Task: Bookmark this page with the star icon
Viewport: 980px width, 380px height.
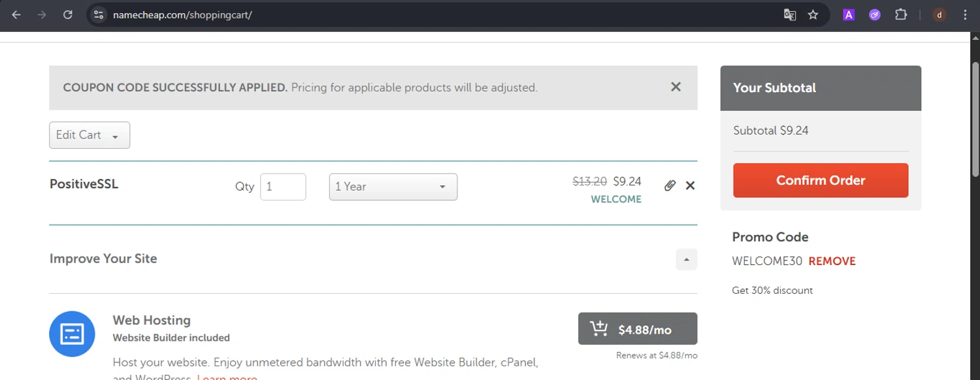Action: (813, 14)
